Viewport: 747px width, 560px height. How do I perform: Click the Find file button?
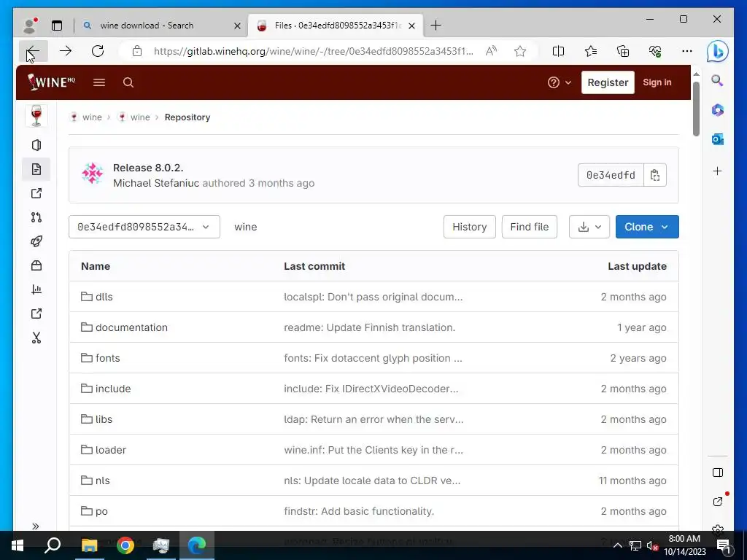(x=530, y=227)
